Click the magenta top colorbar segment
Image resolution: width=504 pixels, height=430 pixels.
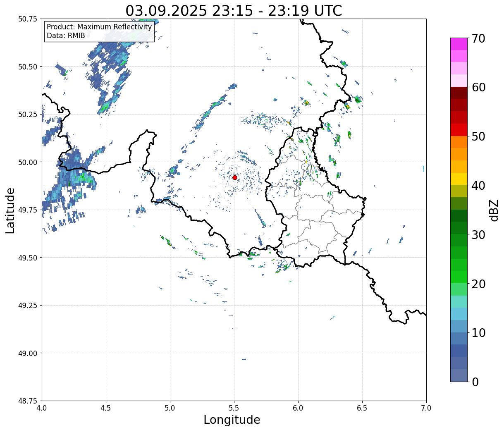point(459,44)
